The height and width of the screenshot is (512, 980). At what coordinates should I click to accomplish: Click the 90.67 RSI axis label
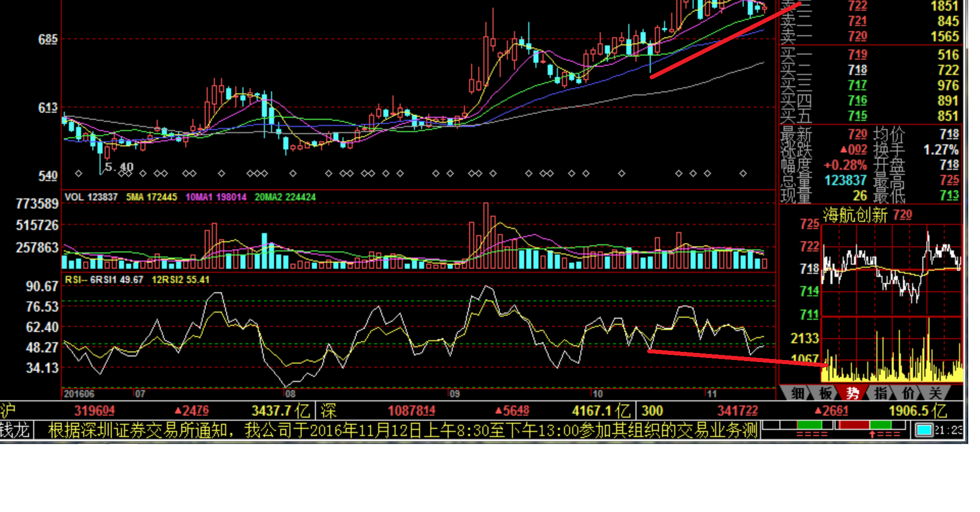click(x=42, y=287)
